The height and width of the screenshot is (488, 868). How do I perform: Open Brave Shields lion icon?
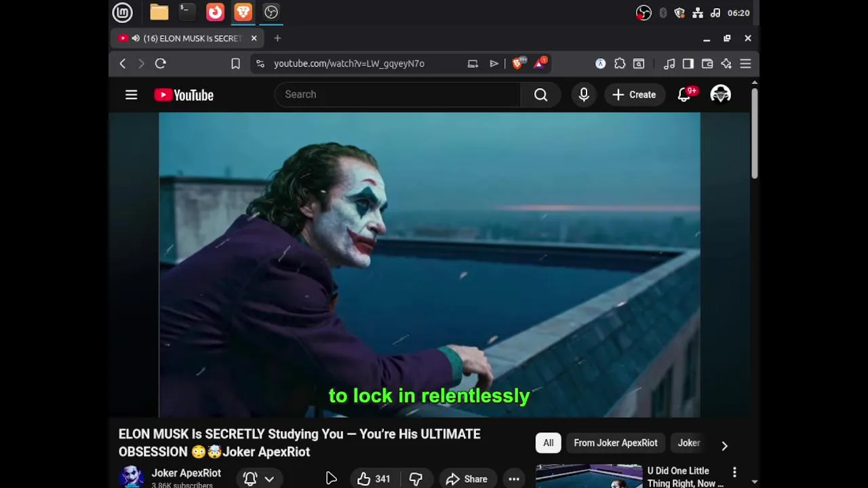click(518, 63)
